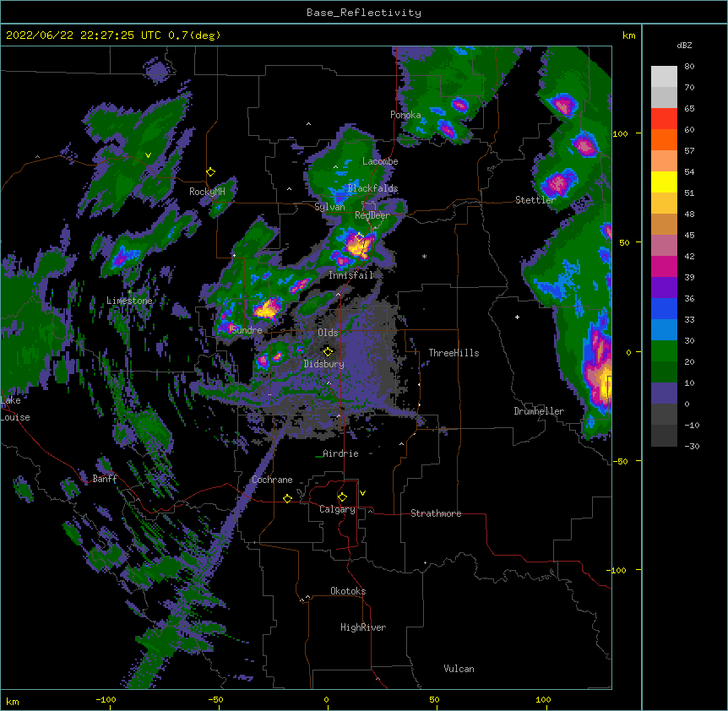728x711 pixels.
Task: Select the Innisfail city label
Action: point(351,275)
